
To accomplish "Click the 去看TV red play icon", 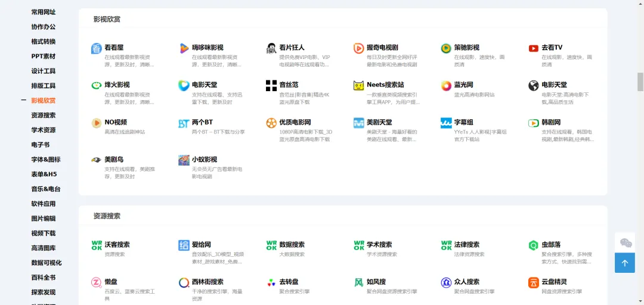I will tap(534, 48).
